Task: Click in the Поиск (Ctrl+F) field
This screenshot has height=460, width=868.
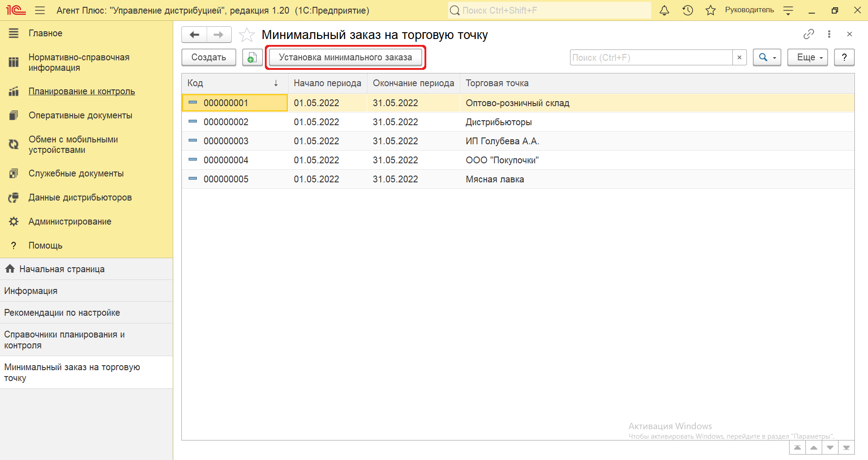Action: pyautogui.click(x=651, y=58)
